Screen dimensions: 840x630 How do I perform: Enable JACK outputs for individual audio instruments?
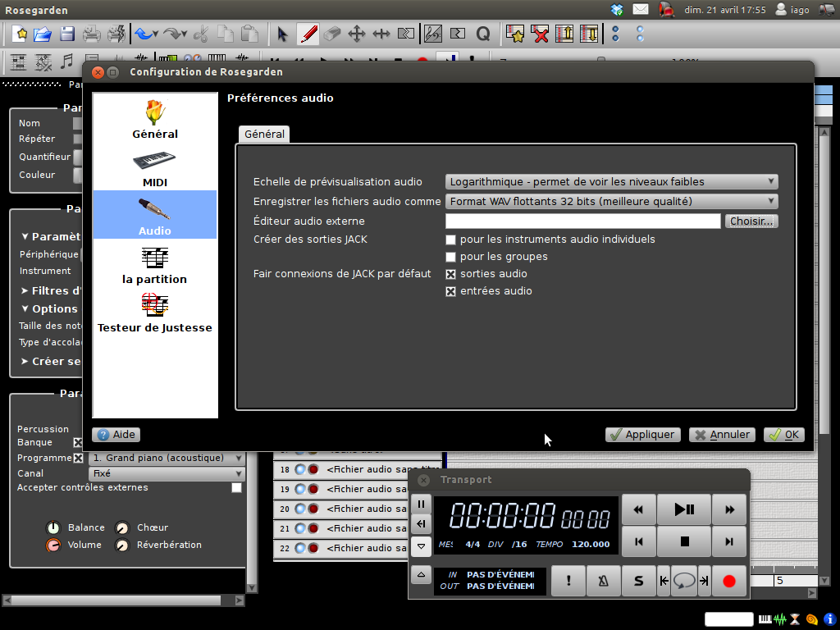tap(450, 240)
